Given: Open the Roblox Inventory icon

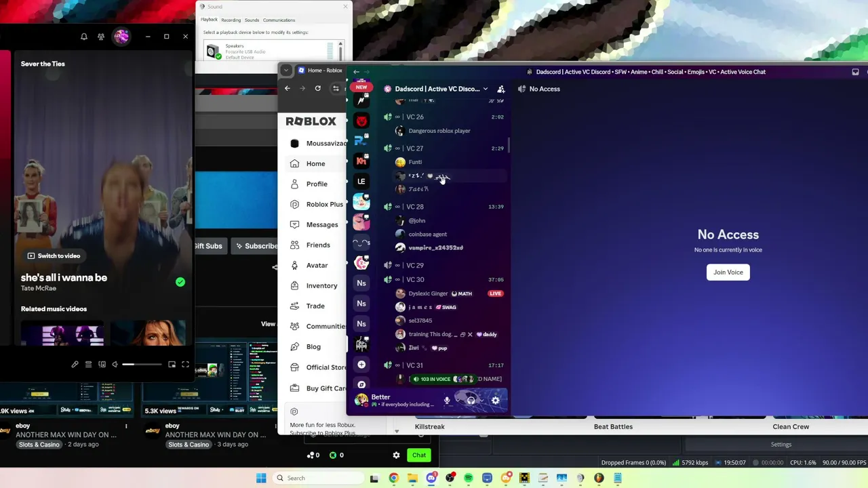Looking at the screenshot, I should [x=294, y=285].
